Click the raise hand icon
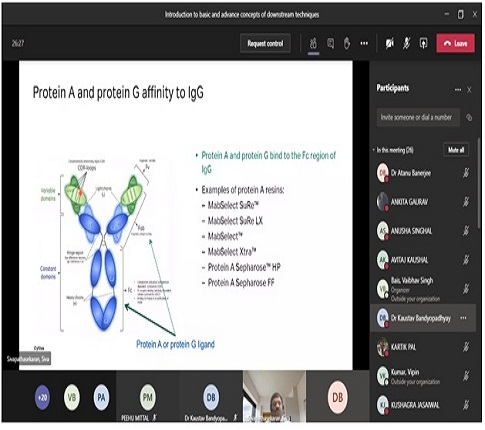 pos(347,44)
